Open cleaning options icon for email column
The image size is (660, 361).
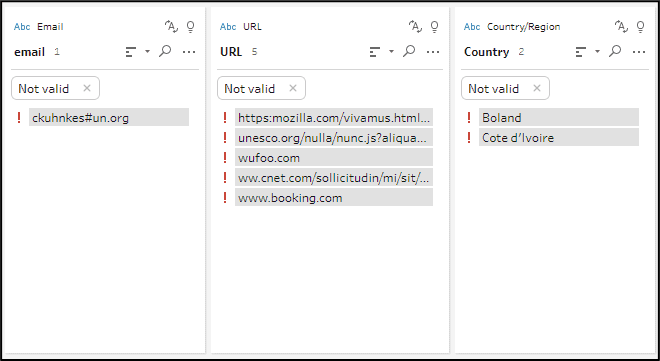tap(171, 27)
